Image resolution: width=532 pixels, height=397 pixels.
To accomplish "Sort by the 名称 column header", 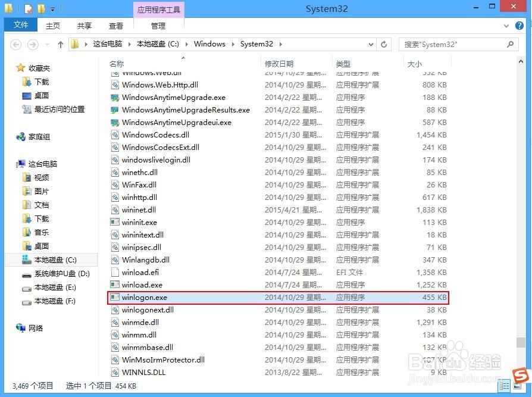I will tap(117, 64).
